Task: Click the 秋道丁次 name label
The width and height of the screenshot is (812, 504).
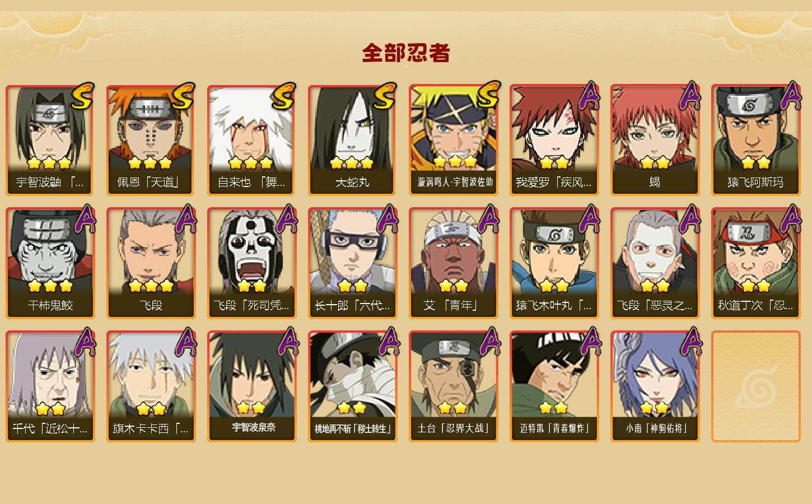Action: pos(755,305)
